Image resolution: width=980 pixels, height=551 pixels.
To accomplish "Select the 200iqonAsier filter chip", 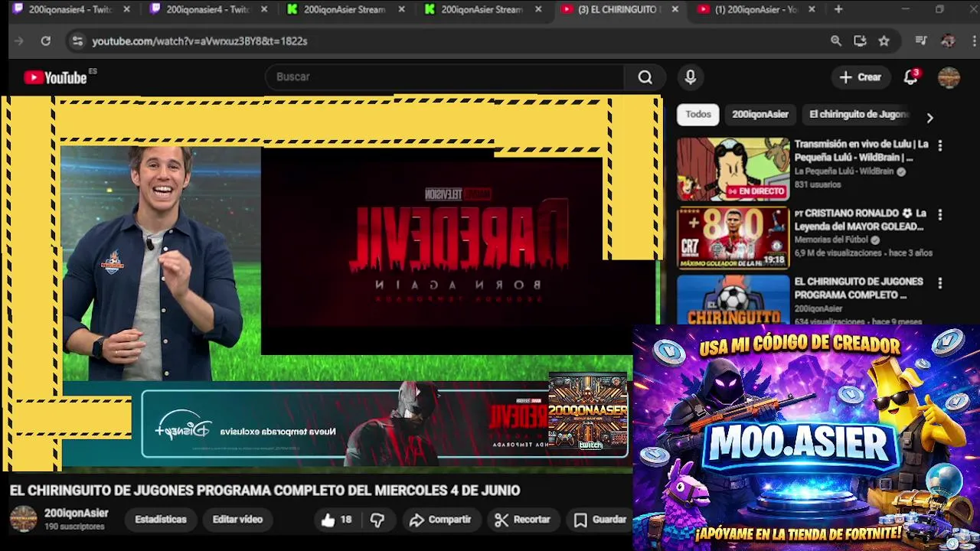I will pyautogui.click(x=759, y=114).
